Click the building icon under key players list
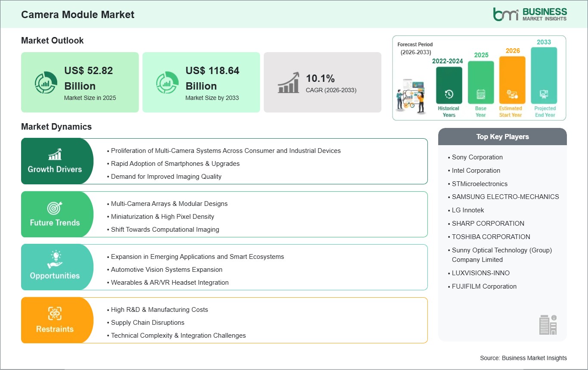The image size is (588, 370). pyautogui.click(x=548, y=324)
